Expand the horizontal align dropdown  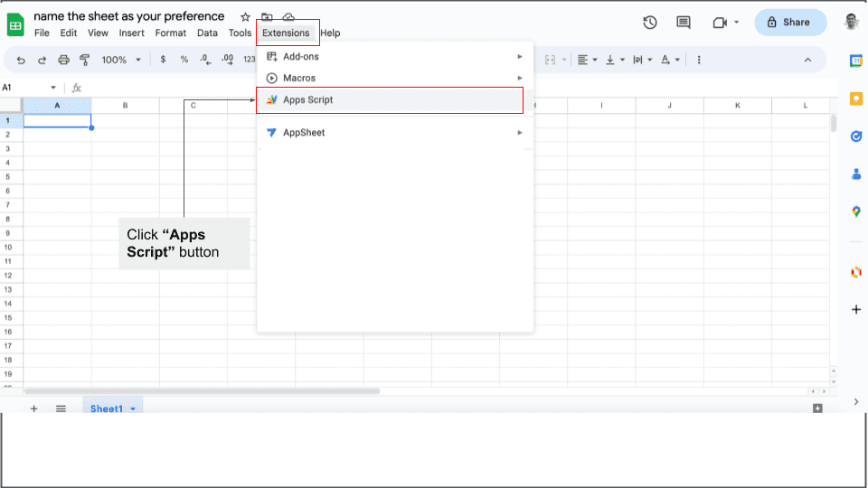click(x=586, y=60)
